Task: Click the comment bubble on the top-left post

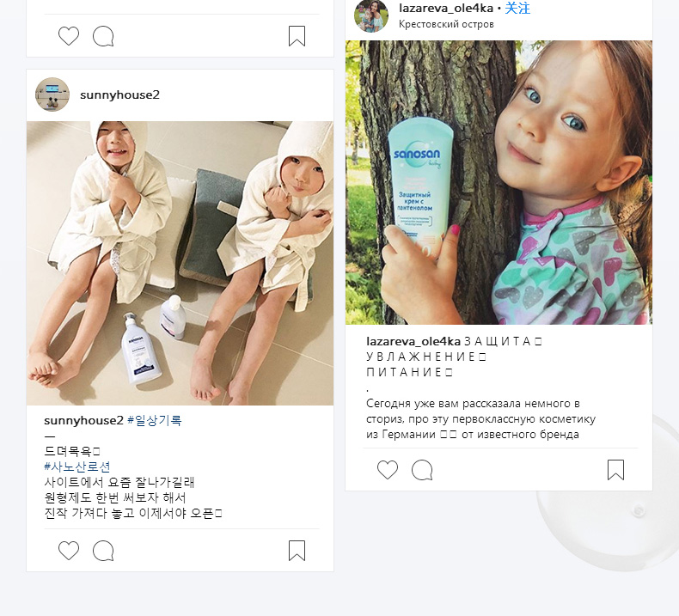Action: [103, 36]
